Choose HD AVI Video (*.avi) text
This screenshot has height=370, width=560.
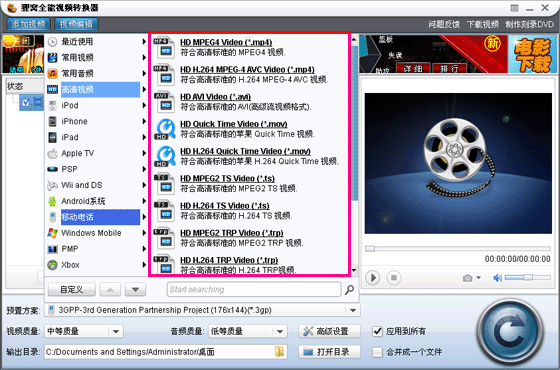(x=215, y=97)
